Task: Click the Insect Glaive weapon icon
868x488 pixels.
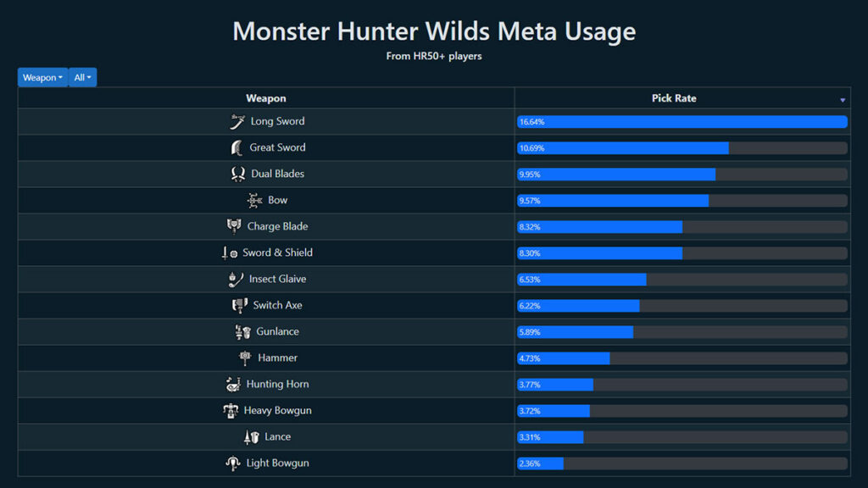Action: 236,280
